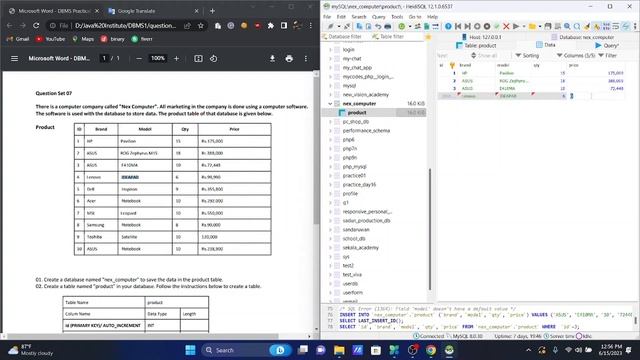Go to first row in HeidiSQL toolbar
Image resolution: width=640 pixels, height=360 pixels.
[x=458, y=26]
